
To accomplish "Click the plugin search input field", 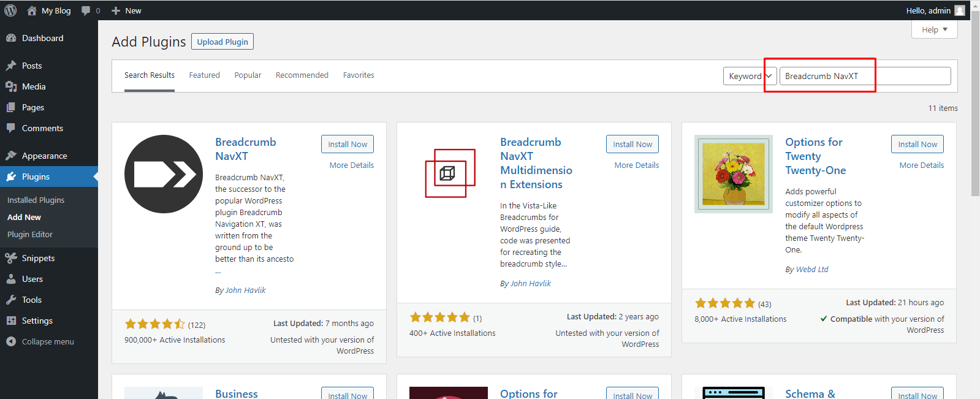I will pyautogui.click(x=865, y=76).
